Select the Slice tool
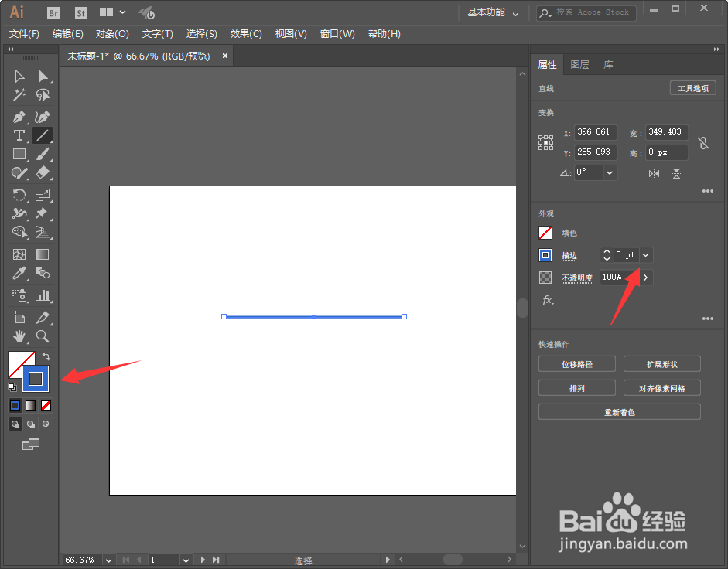728x569 pixels. click(43, 318)
